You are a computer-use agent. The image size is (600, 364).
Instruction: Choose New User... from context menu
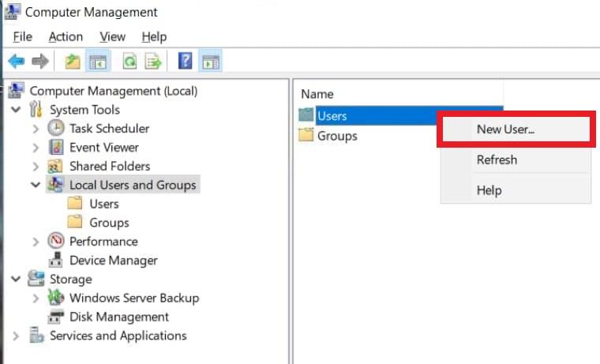505,129
